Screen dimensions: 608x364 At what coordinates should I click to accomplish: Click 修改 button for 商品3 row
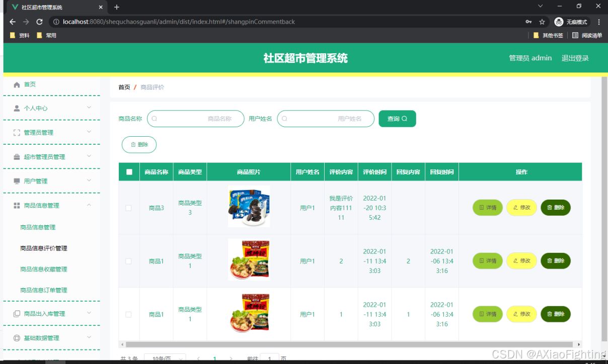tap(521, 208)
